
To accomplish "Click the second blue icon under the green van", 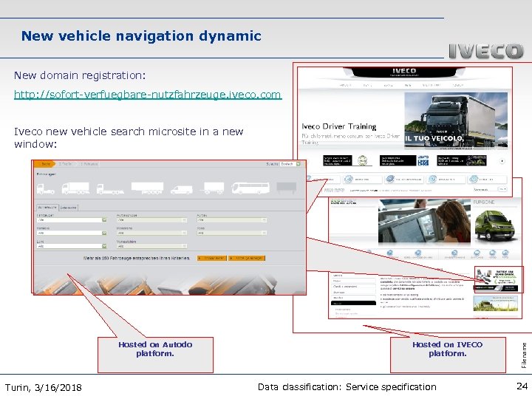I will [x=477, y=253].
